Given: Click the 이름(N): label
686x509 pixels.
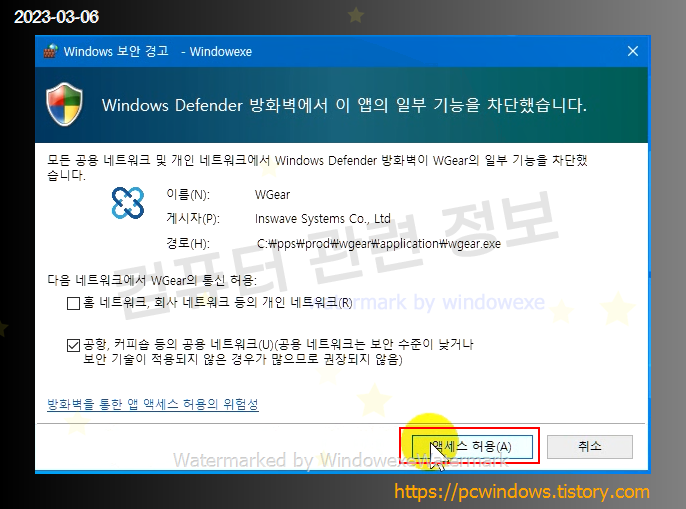Looking at the screenshot, I should [x=188, y=194].
